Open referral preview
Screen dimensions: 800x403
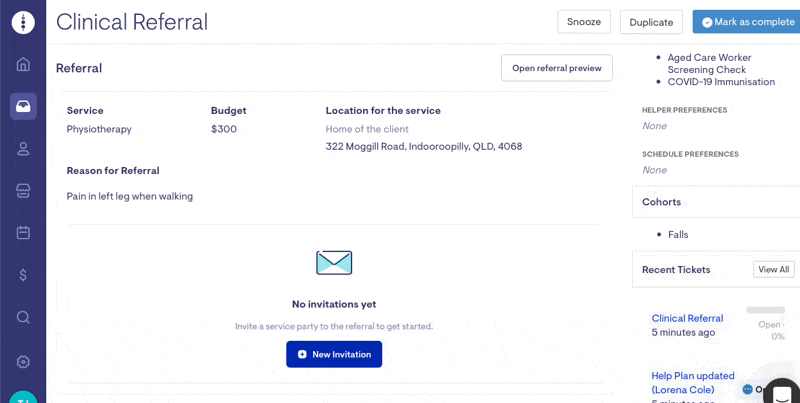point(557,68)
